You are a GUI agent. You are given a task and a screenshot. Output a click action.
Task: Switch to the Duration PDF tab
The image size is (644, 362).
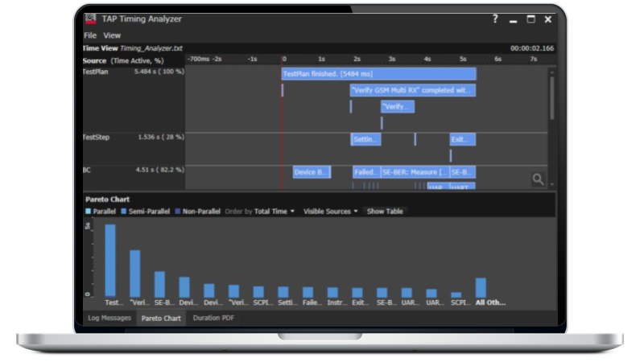coord(213,318)
